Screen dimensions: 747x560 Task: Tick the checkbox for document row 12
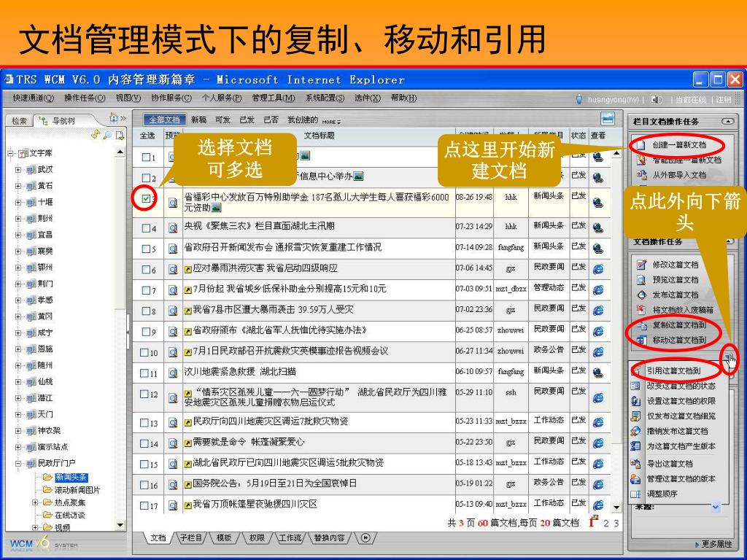(144, 394)
